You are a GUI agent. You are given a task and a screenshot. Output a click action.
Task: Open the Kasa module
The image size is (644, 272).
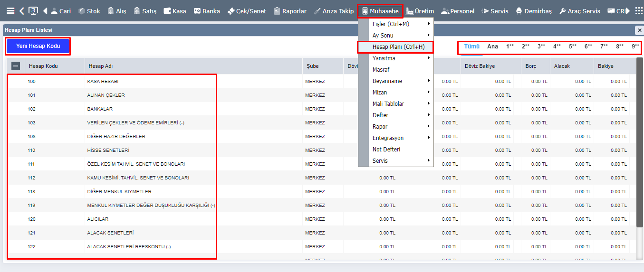174,11
